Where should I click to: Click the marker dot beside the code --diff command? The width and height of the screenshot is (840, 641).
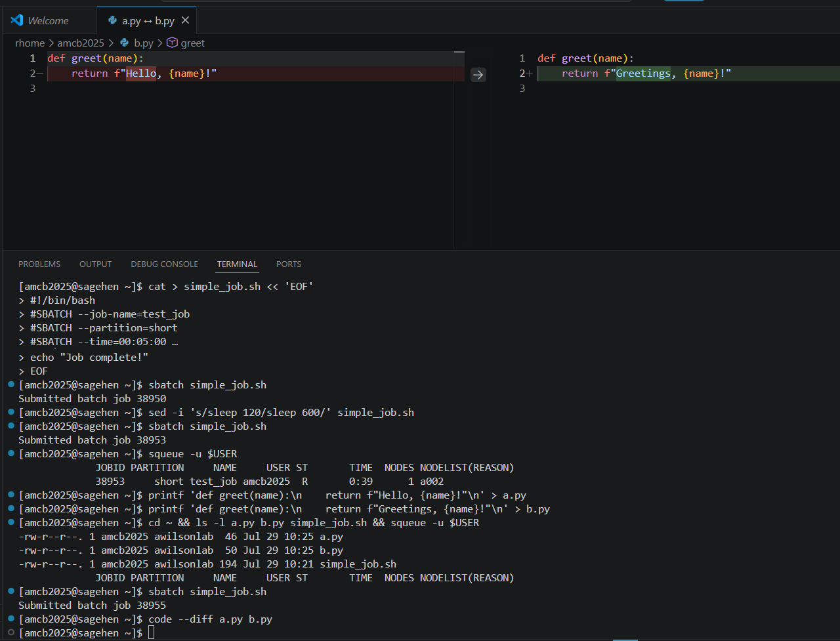11,619
